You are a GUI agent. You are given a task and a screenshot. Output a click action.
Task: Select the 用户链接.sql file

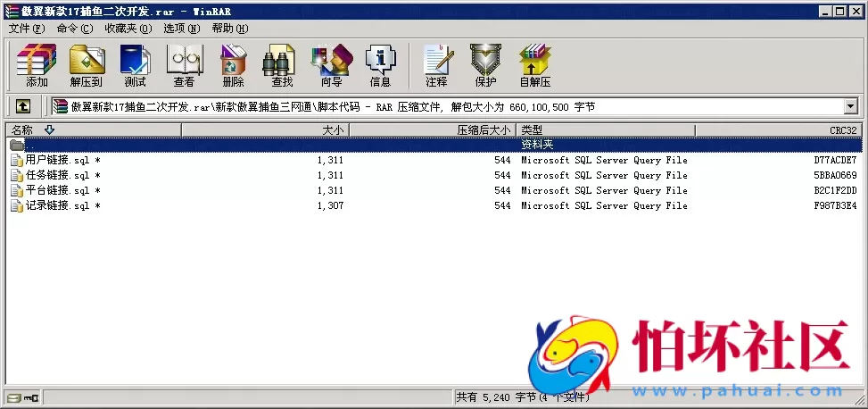coord(57,161)
